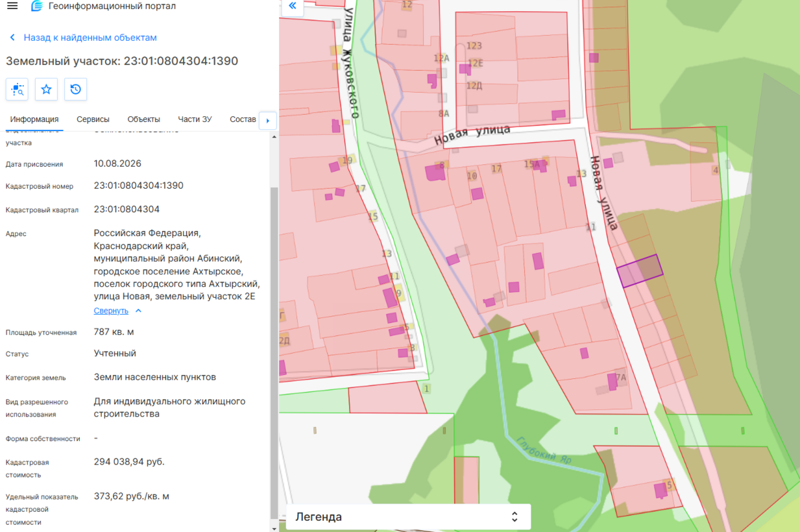The image size is (800, 532).
Task: Click the 373,62 руб./кв. м value
Action: (132, 496)
